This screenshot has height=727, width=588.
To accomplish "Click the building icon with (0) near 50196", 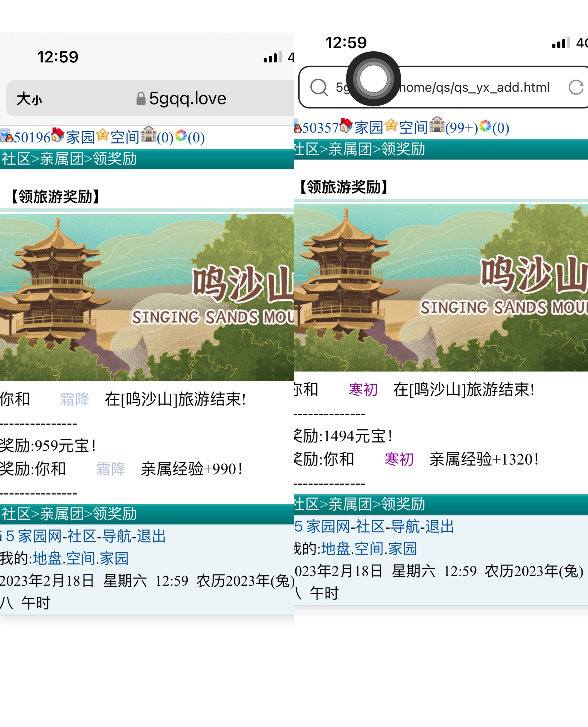I will click(148, 134).
